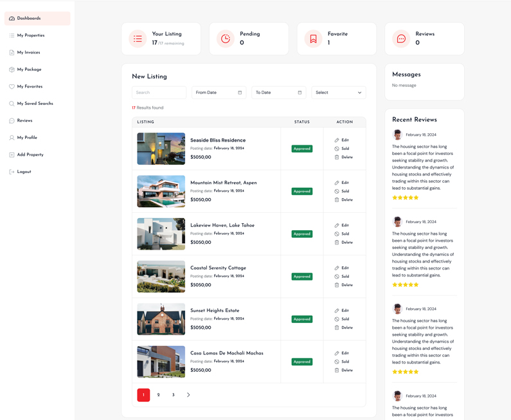Go to My Saved Searches

35,104
